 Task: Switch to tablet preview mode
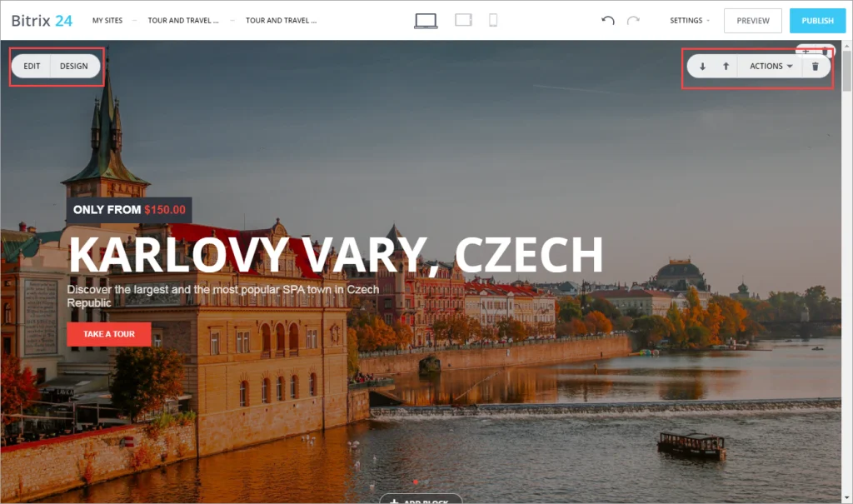[x=463, y=20]
